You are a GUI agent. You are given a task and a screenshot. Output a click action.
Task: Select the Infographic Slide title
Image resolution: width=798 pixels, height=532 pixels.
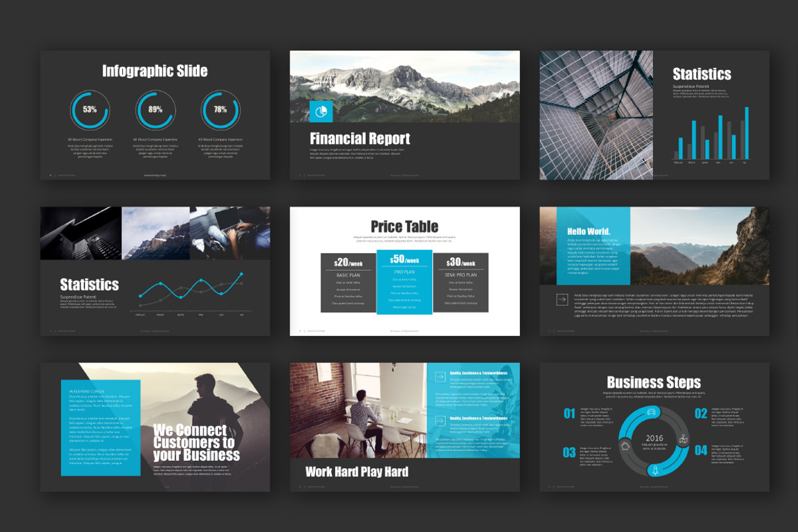click(155, 70)
